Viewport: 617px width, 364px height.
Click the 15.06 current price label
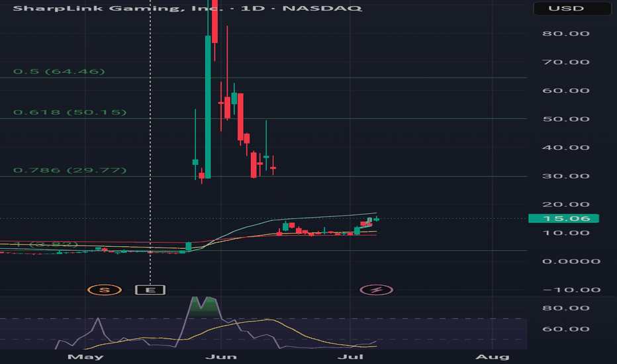563,218
